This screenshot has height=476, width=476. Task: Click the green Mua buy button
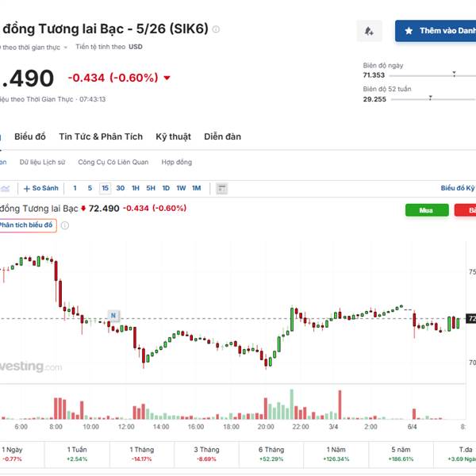pyautogui.click(x=427, y=210)
